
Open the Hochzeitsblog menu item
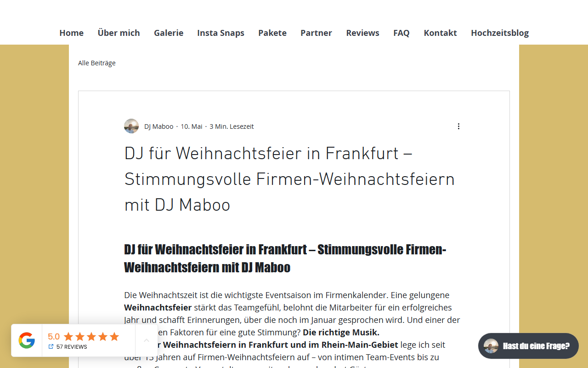500,33
